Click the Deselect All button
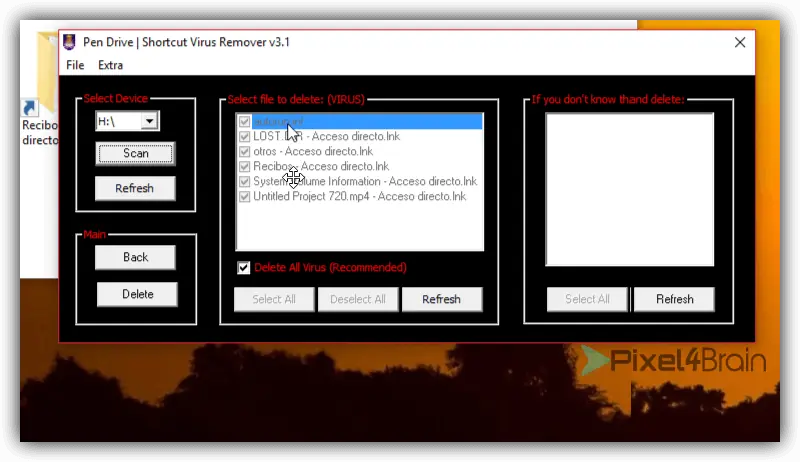800x462 pixels. 358,299
